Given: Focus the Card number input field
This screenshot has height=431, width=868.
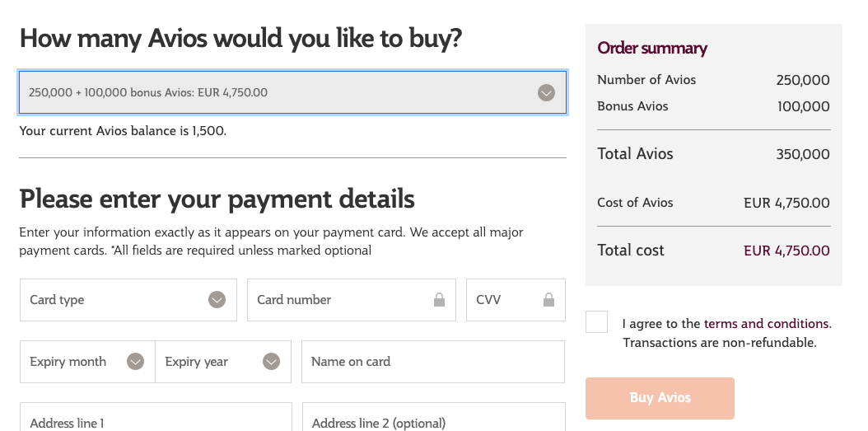Looking at the screenshot, I should (x=352, y=300).
